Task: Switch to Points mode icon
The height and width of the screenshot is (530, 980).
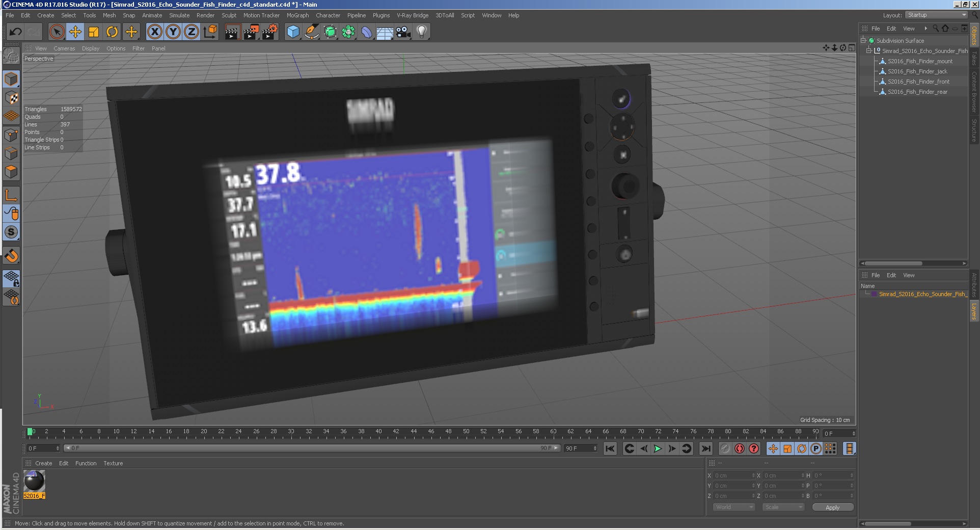Action: pyautogui.click(x=11, y=135)
